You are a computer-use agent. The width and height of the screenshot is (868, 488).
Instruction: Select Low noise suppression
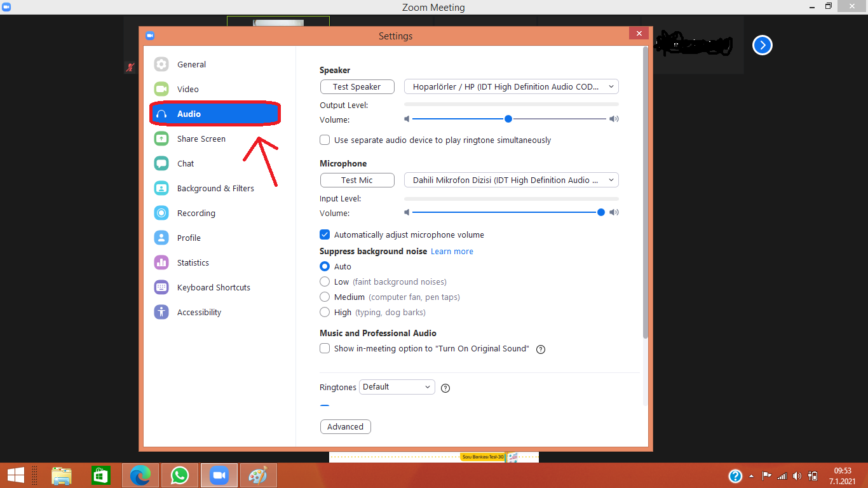tap(325, 281)
